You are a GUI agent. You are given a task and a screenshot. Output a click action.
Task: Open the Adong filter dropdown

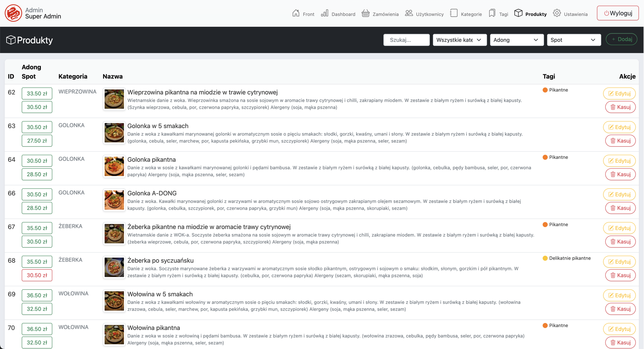point(516,40)
